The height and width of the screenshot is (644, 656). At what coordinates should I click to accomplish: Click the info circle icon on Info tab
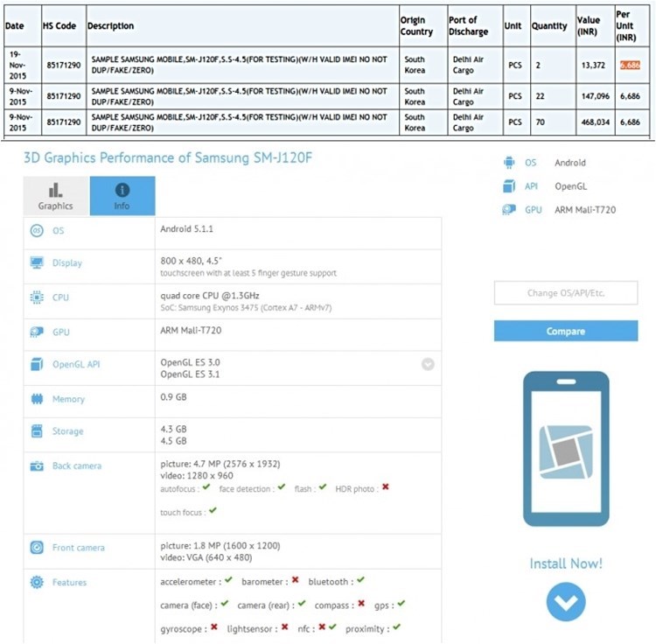[122, 190]
